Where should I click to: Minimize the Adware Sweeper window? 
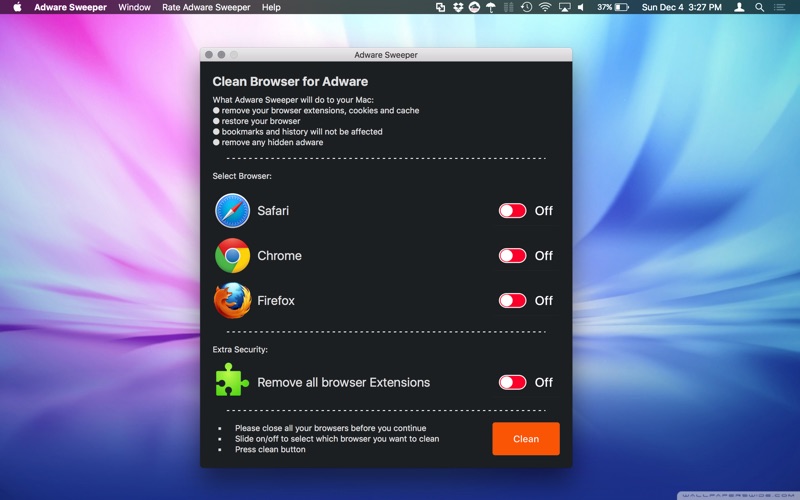coord(221,55)
